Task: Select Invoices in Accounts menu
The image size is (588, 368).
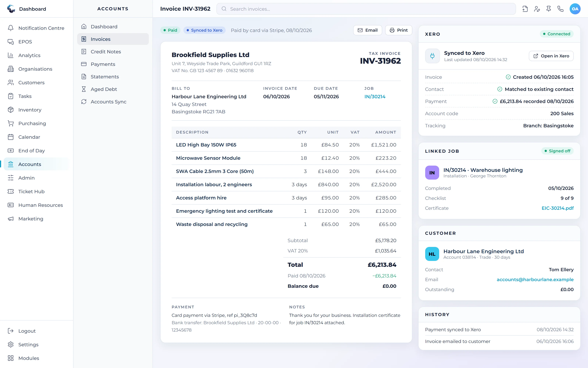Action: click(x=113, y=39)
